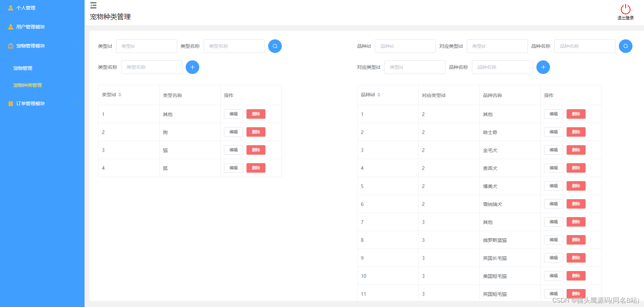点击顶部折叠侧边栏的汉堡图标

click(93, 5)
